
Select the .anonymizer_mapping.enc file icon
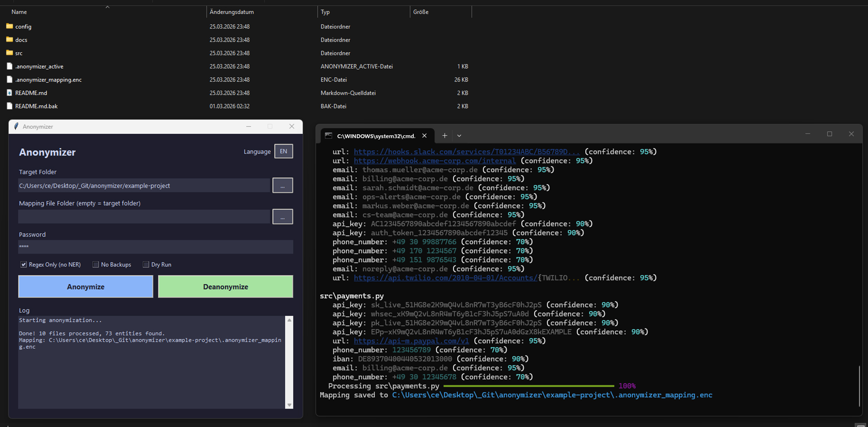coord(9,80)
